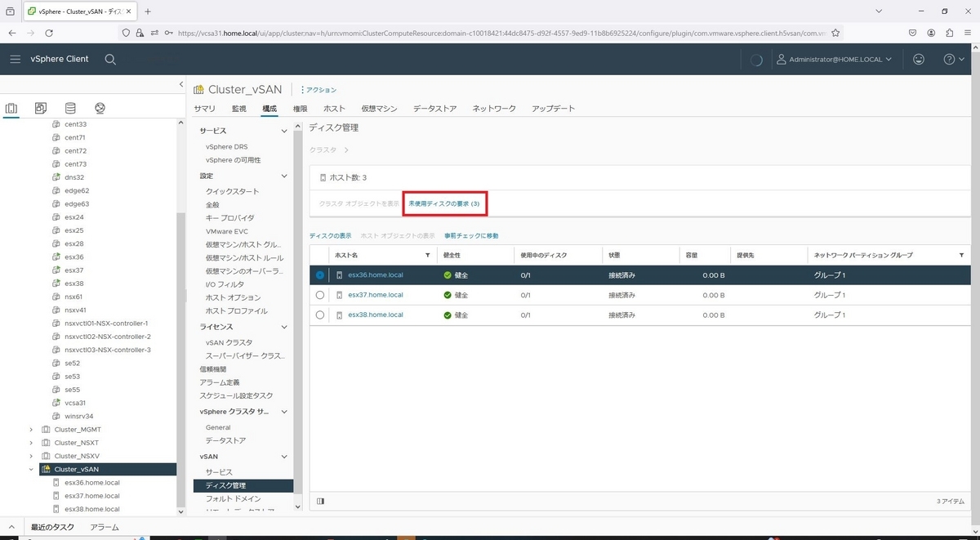Image resolution: width=980 pixels, height=540 pixels.
Task: Expand Cluster_NSXT tree node
Action: (x=31, y=443)
